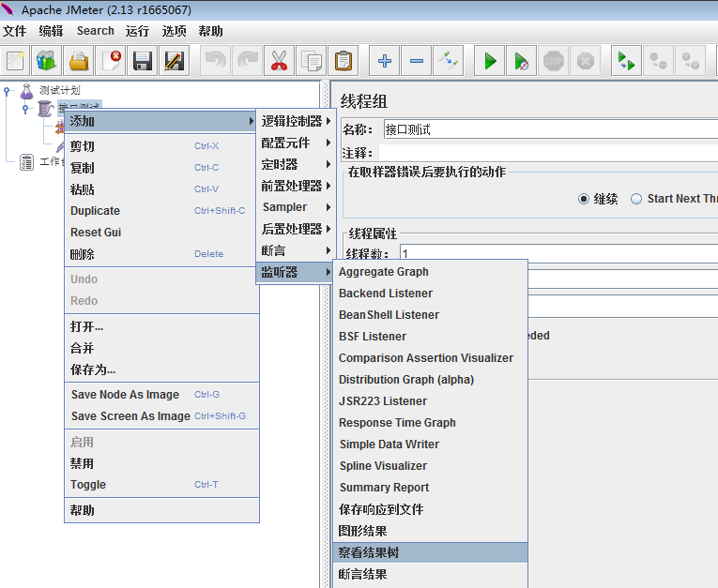Open the 编辑 menu
This screenshot has width=718, height=588.
[51, 31]
